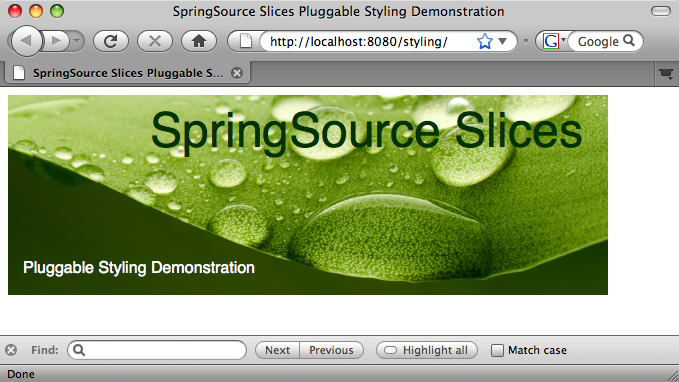Toggle Highlight all matches
Viewport: 679px width, 382px height.
coord(427,350)
